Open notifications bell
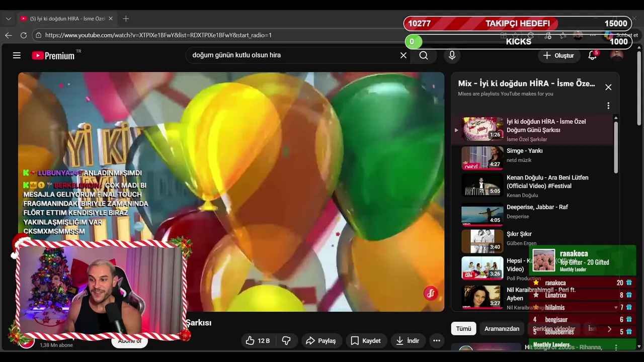The height and width of the screenshot is (362, 644). [x=593, y=55]
